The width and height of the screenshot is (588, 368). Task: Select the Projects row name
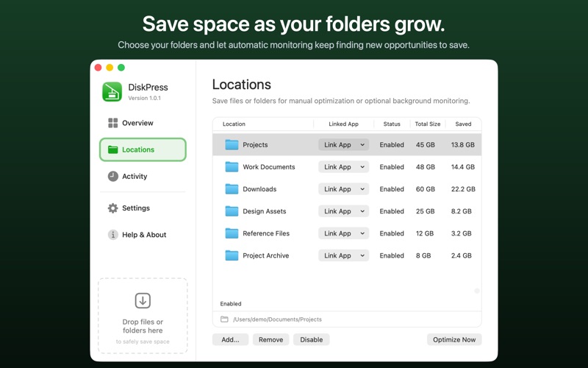255,144
